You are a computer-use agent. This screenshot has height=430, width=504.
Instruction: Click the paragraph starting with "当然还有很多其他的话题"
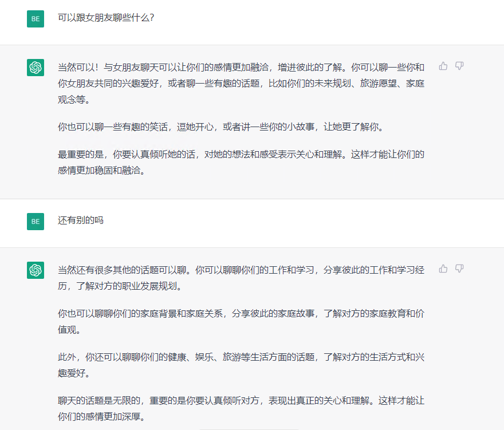click(241, 277)
